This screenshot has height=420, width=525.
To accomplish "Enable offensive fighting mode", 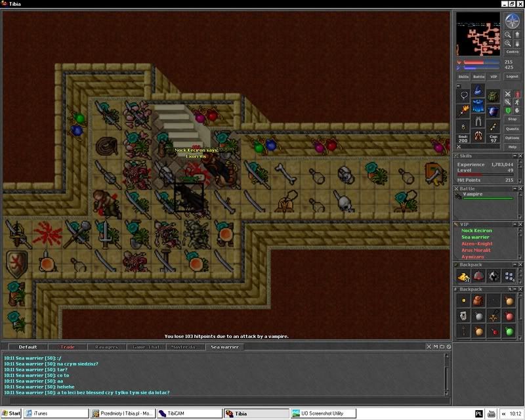I will (x=508, y=94).
